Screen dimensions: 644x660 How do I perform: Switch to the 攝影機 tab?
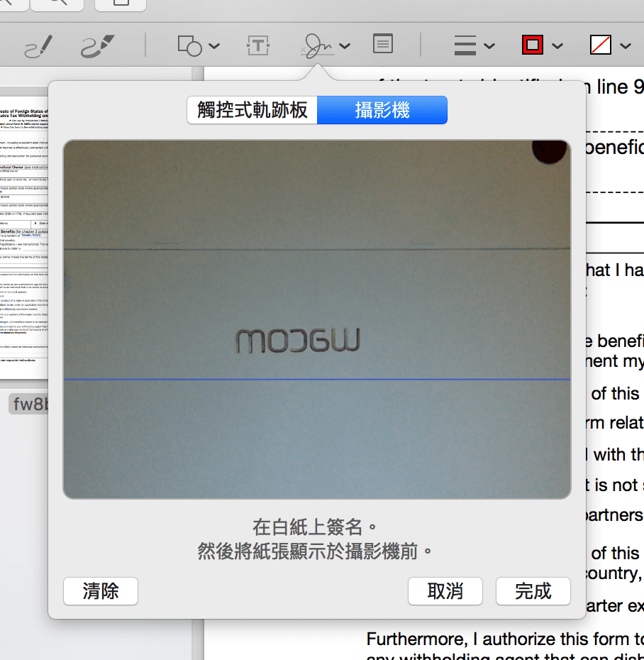pyautogui.click(x=382, y=110)
